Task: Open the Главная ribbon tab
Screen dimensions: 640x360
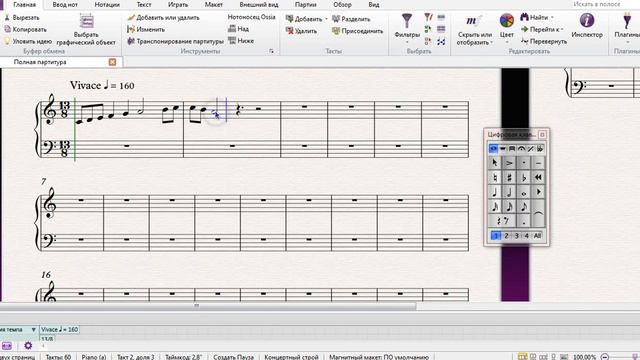Action: tap(24, 4)
